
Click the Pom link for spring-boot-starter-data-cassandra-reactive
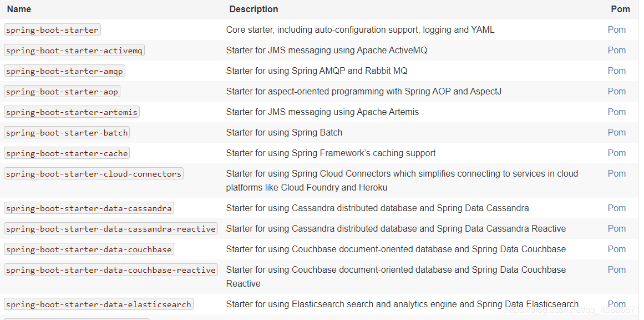click(616, 229)
